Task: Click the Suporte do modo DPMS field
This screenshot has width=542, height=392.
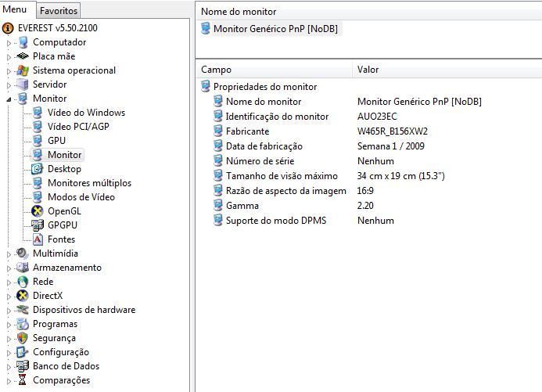Action: 276,221
